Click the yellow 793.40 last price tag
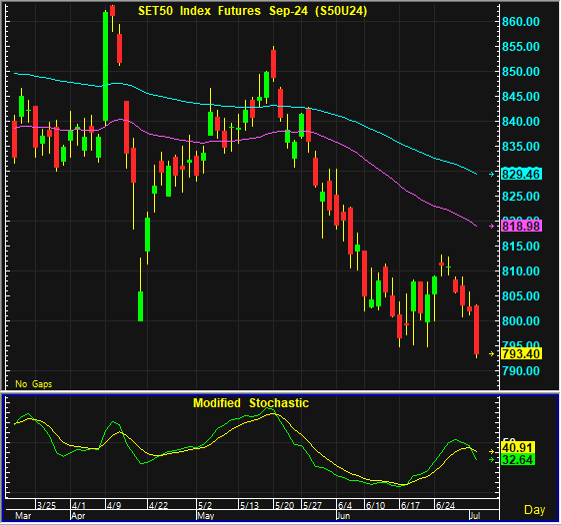The image size is (561, 525). pyautogui.click(x=521, y=354)
